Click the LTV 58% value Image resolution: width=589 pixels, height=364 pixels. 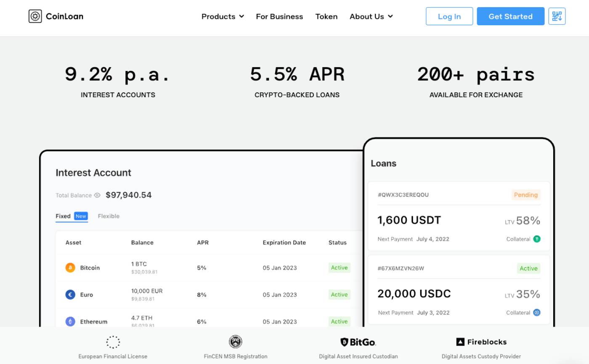pyautogui.click(x=523, y=221)
